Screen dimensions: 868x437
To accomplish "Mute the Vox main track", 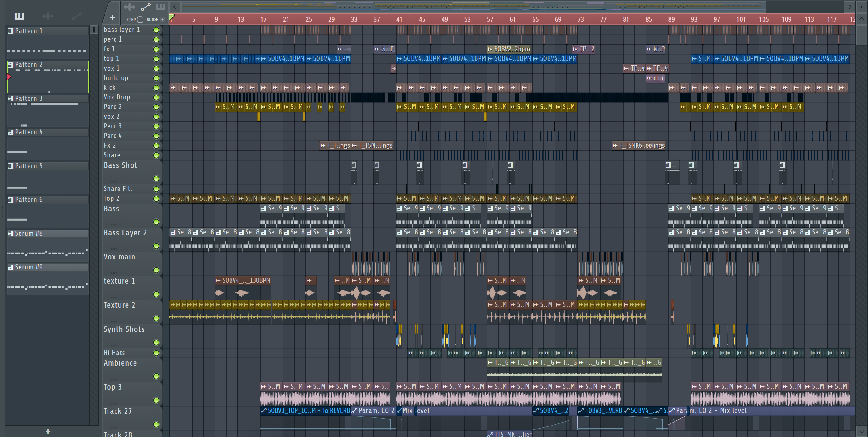I will [156, 270].
